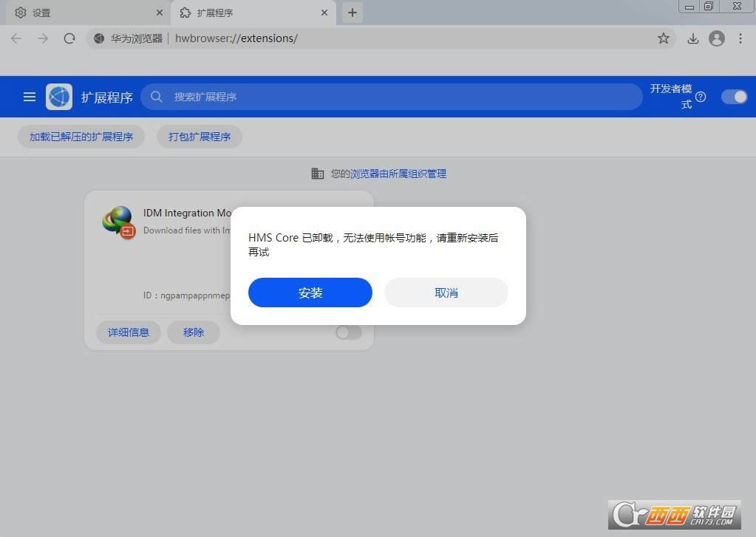Bookmark this page with the star icon

664,38
